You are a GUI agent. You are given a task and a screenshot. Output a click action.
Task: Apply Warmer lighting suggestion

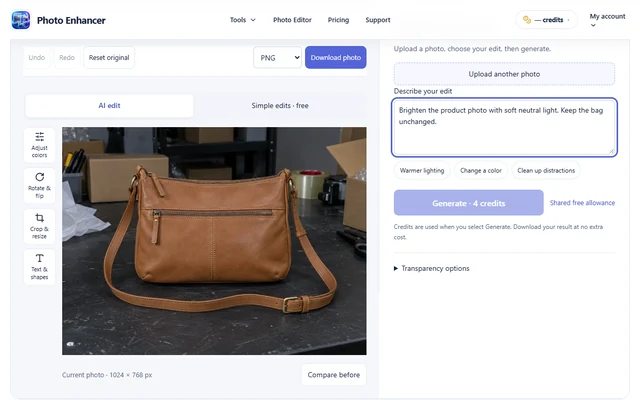pos(422,171)
